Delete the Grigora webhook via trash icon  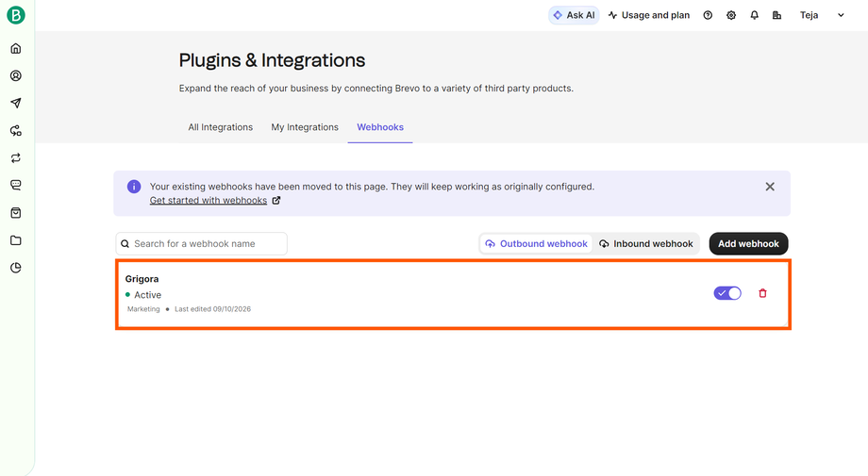[x=763, y=293]
